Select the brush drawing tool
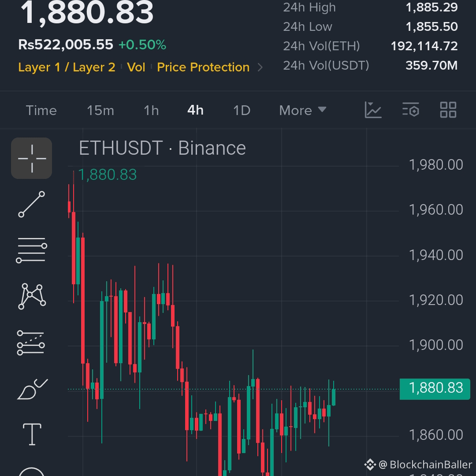The image size is (476, 476). (32, 389)
